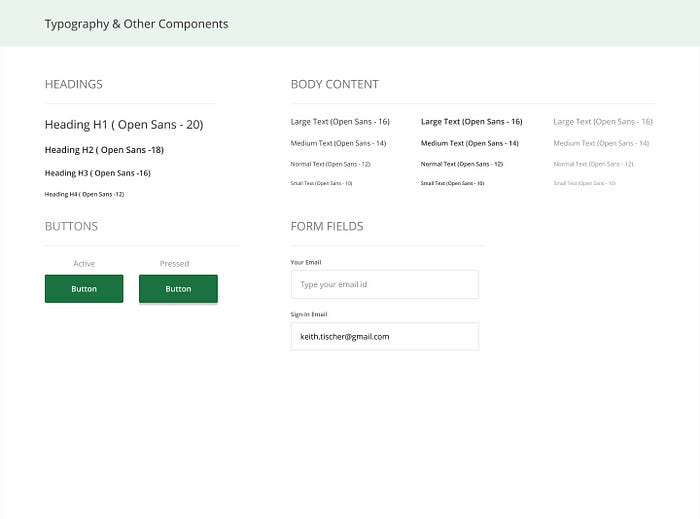The width and height of the screenshot is (700, 519).
Task: Click bold 'Large Text (Open Sans - 16)'
Action: click(x=471, y=121)
